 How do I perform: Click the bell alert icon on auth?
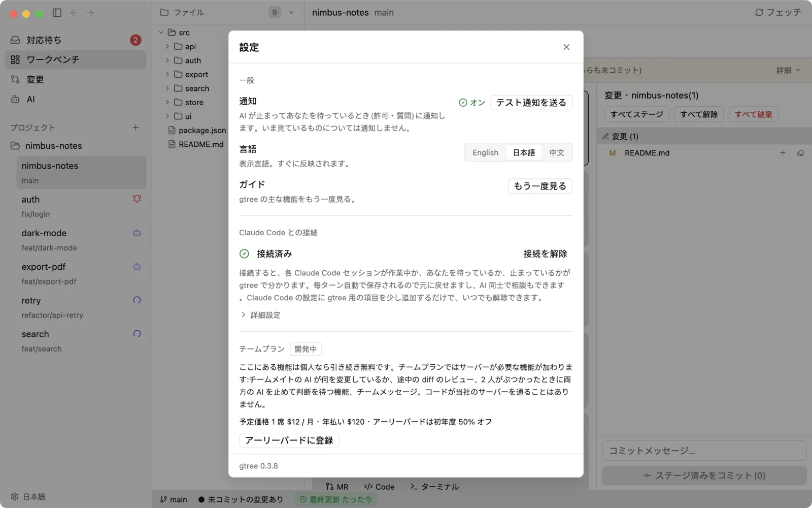point(137,199)
